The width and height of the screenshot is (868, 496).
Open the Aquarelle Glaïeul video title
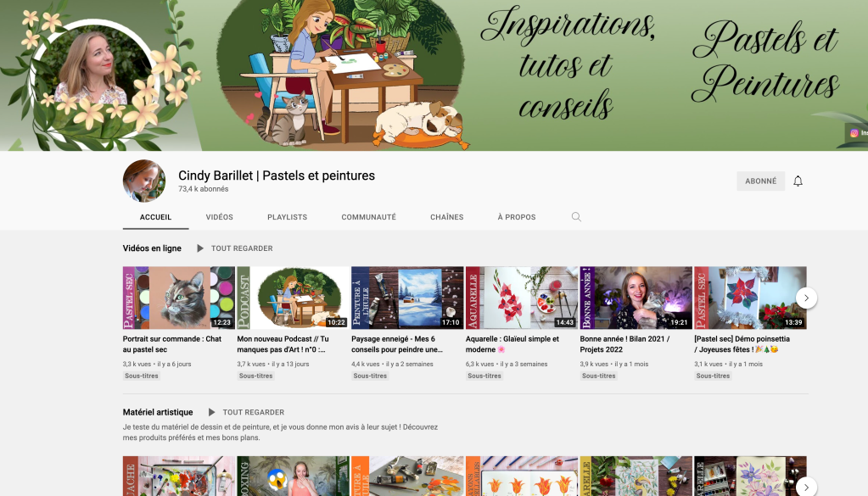point(512,343)
